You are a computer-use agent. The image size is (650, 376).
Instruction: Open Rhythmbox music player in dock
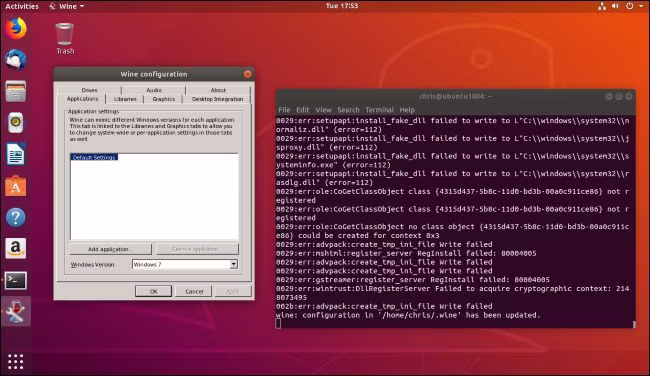click(x=16, y=123)
